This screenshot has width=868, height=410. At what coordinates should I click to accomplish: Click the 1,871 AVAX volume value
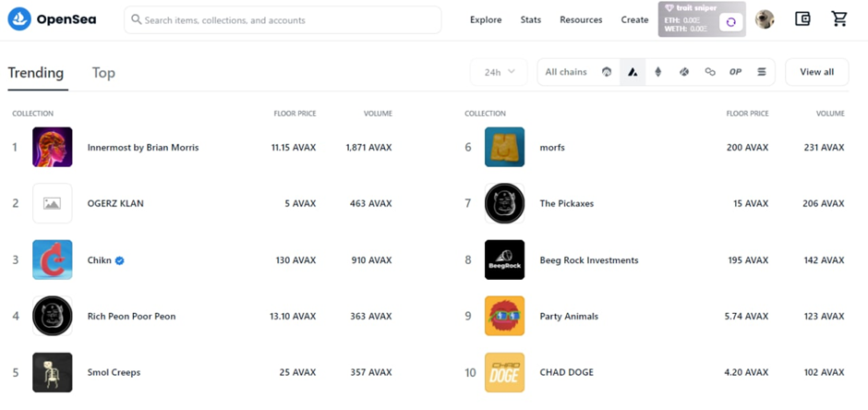(x=368, y=148)
